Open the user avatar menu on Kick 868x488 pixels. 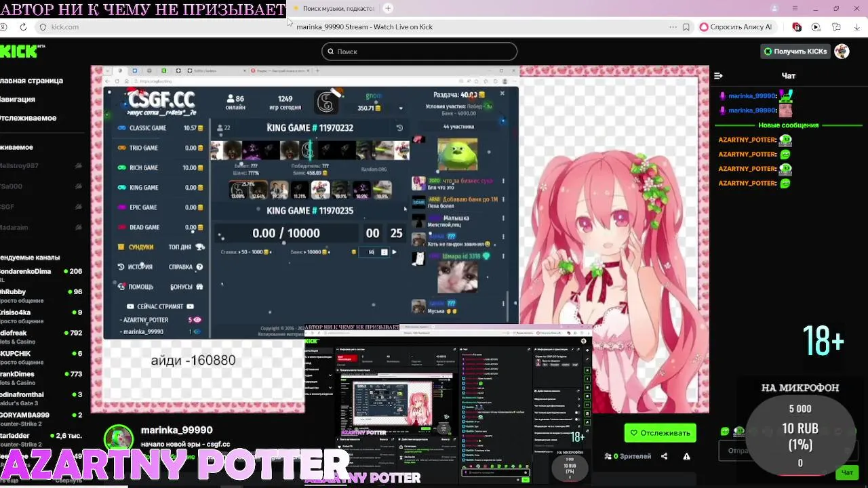[842, 52]
